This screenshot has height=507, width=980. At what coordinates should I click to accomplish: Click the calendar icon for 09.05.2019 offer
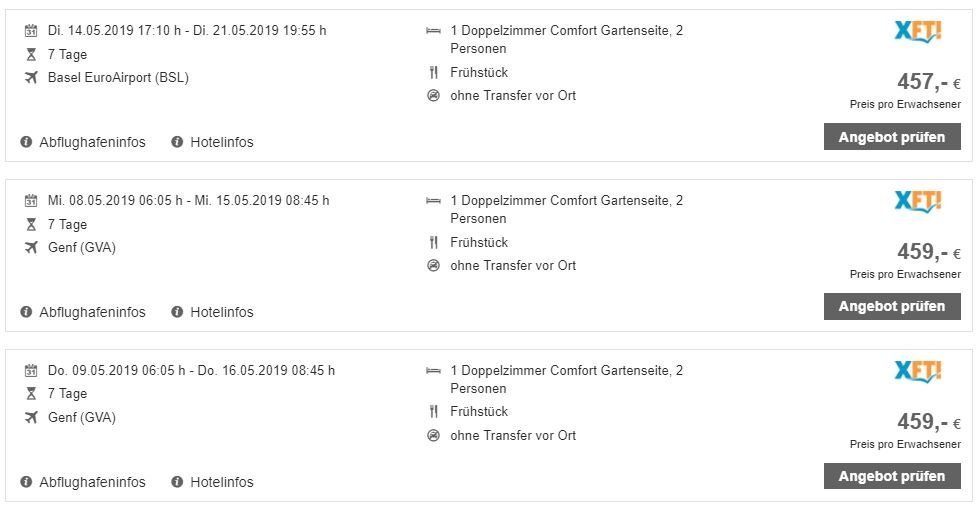[31, 371]
